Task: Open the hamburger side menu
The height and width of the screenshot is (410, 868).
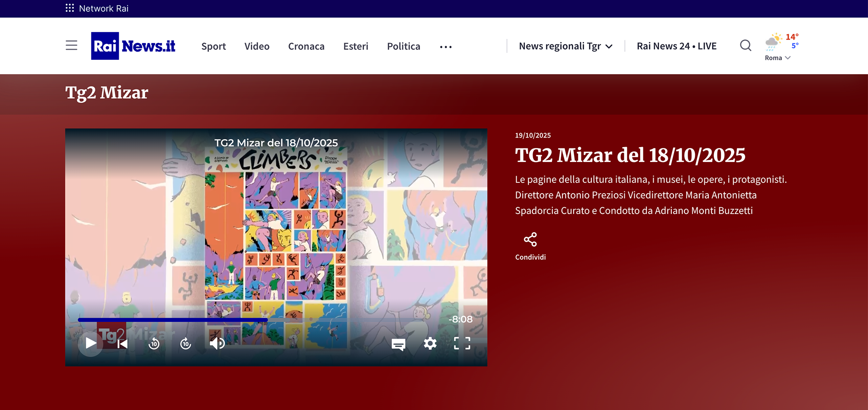Action: click(71, 45)
